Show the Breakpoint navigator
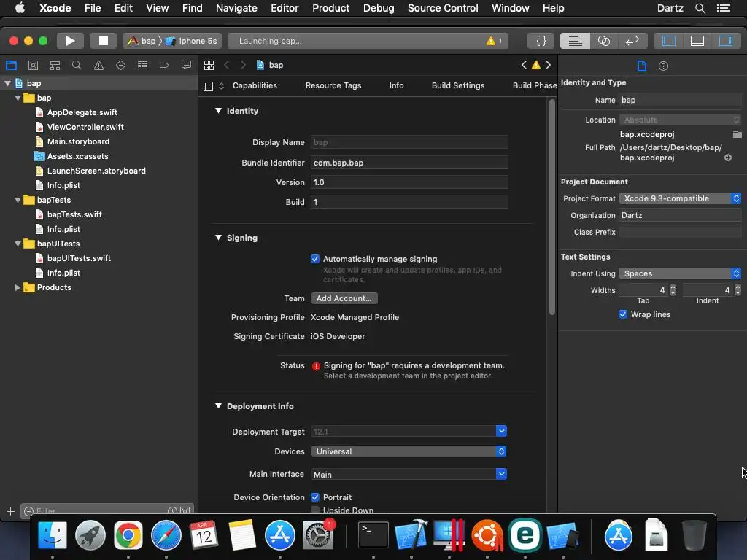The width and height of the screenshot is (747, 560). (164, 65)
